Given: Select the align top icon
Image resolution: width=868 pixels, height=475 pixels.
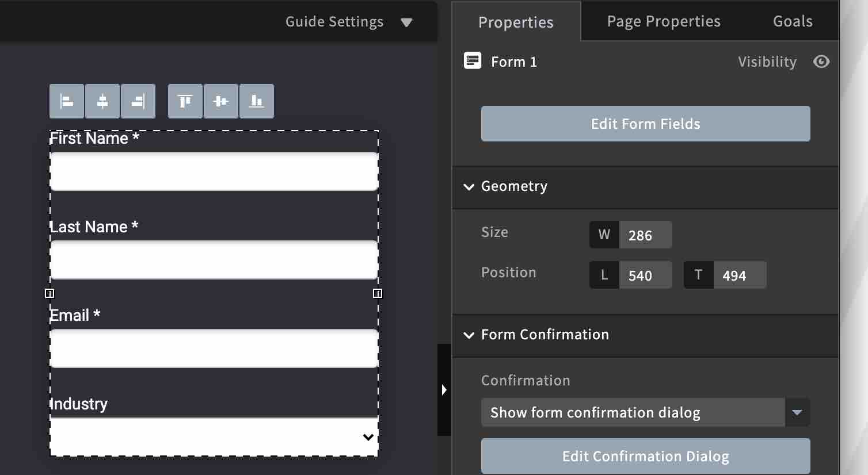Looking at the screenshot, I should click(185, 101).
